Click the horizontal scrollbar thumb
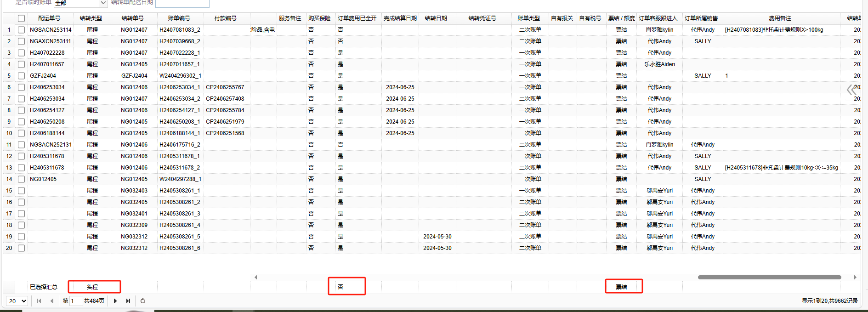 pos(769,277)
